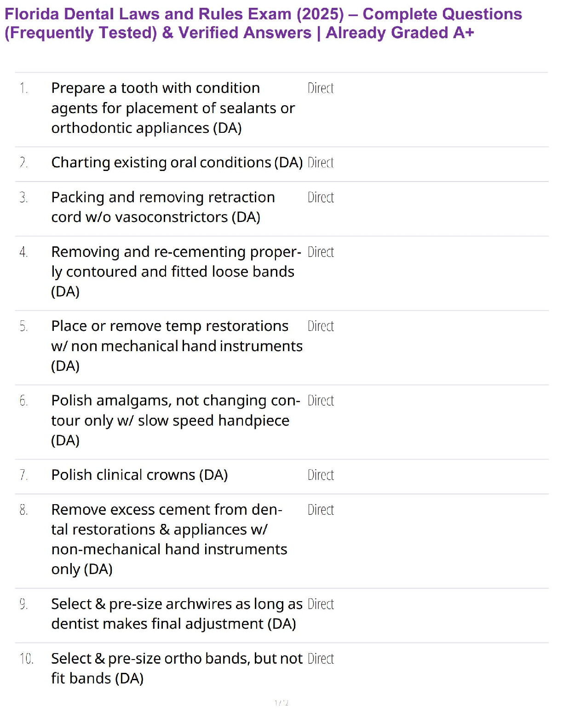The width and height of the screenshot is (563, 728).
Task: Click the 'Polish amalgams' question text
Action: click(x=175, y=421)
